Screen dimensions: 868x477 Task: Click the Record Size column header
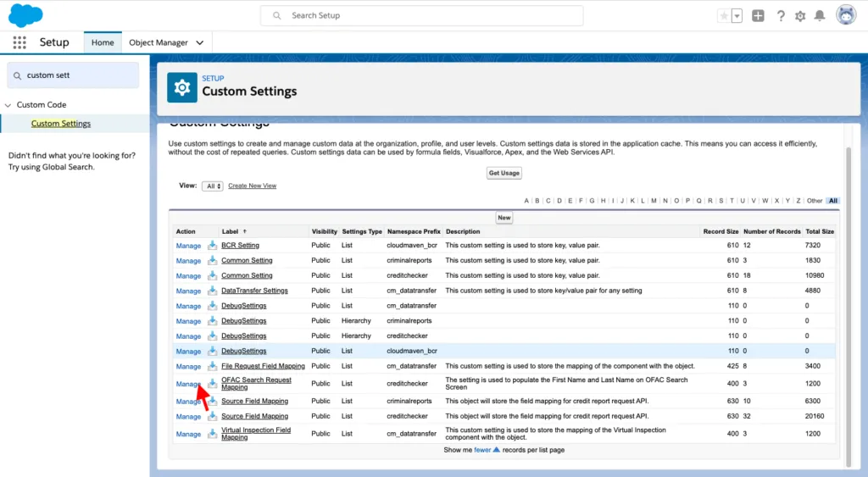(x=721, y=232)
